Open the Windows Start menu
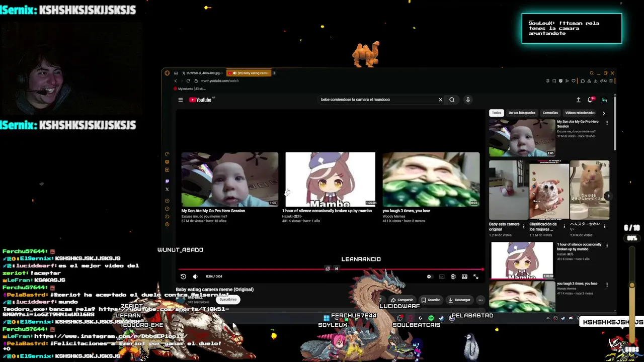The width and height of the screenshot is (644, 362). 327,318
